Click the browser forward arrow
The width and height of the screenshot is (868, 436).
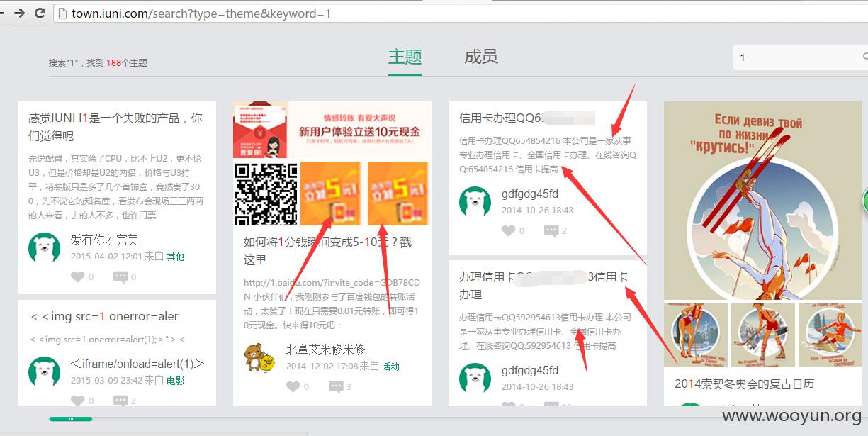click(x=19, y=13)
